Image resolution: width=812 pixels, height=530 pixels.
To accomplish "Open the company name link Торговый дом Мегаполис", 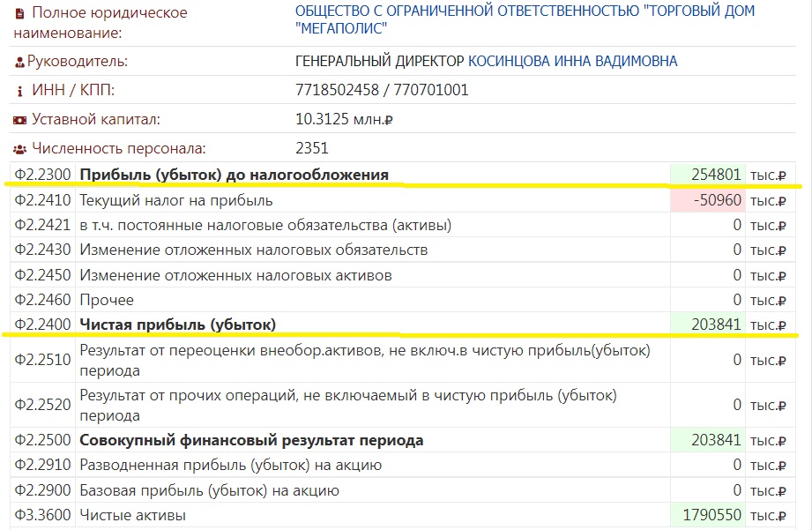I will (x=525, y=20).
